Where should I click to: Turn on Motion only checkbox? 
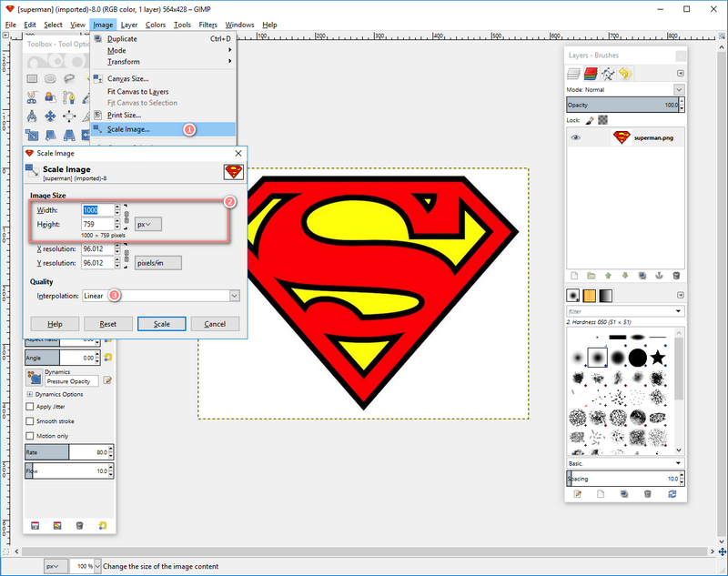(x=30, y=436)
